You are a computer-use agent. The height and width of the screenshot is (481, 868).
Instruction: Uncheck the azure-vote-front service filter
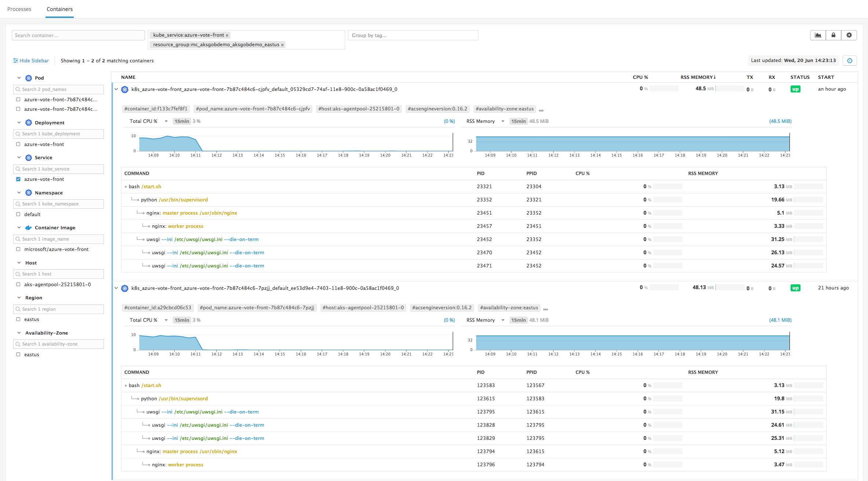[x=18, y=179]
